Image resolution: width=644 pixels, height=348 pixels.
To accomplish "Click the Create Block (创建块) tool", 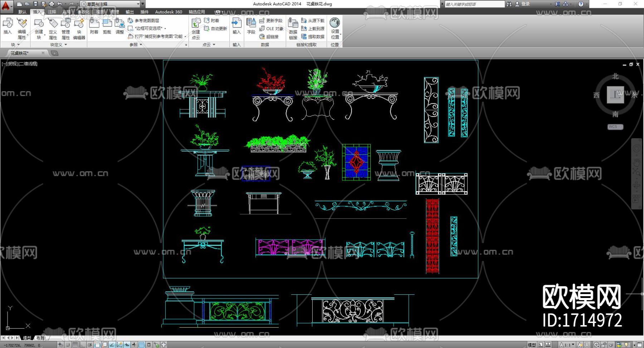I will (39, 28).
